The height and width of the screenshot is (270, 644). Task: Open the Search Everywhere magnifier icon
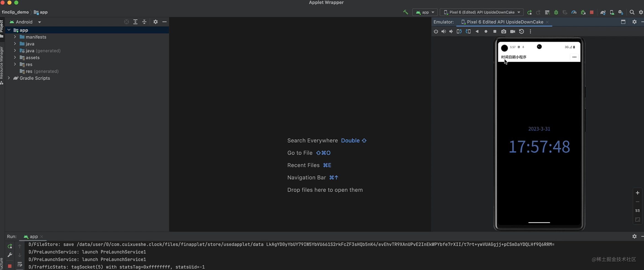coord(632,12)
